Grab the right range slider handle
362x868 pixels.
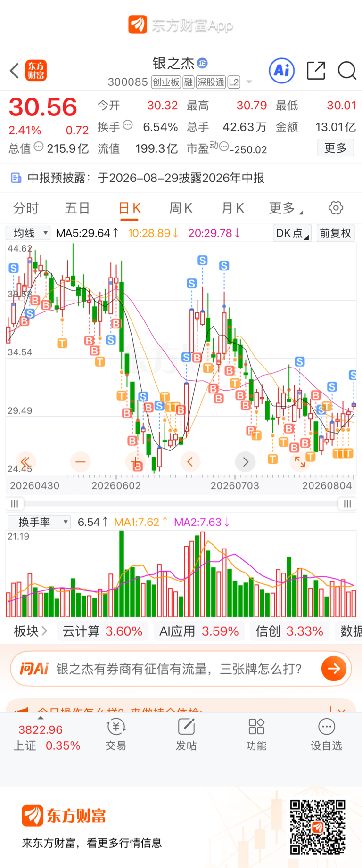(347, 504)
